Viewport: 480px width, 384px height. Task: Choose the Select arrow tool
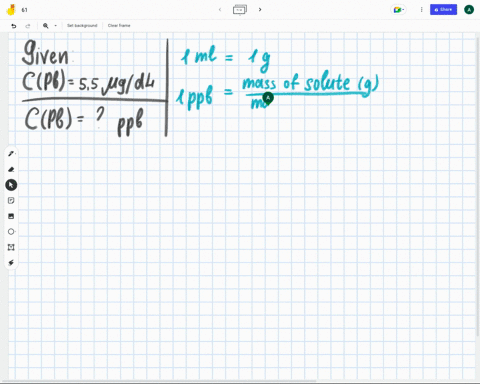[11, 185]
